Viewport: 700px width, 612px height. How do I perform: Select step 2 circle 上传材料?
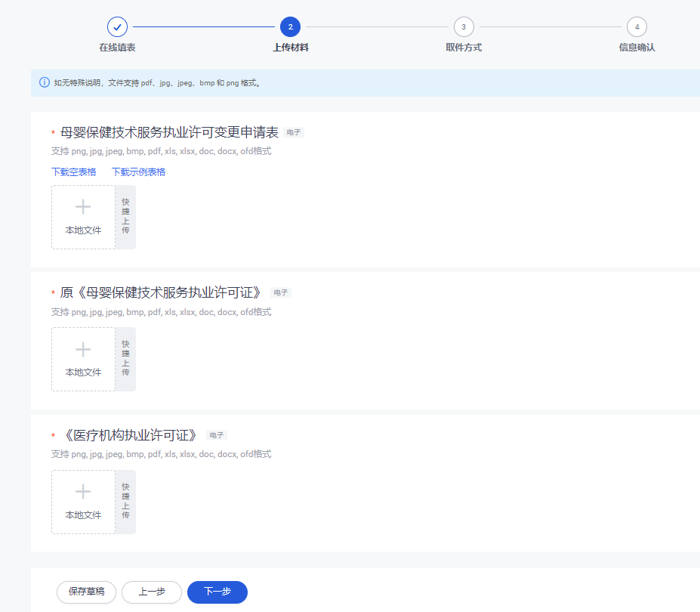290,26
